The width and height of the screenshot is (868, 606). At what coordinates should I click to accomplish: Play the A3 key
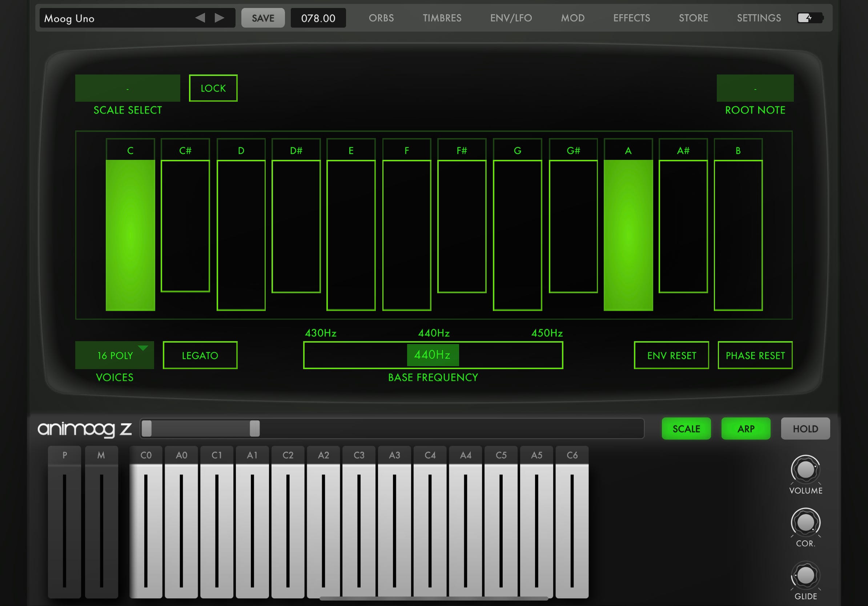(395, 522)
